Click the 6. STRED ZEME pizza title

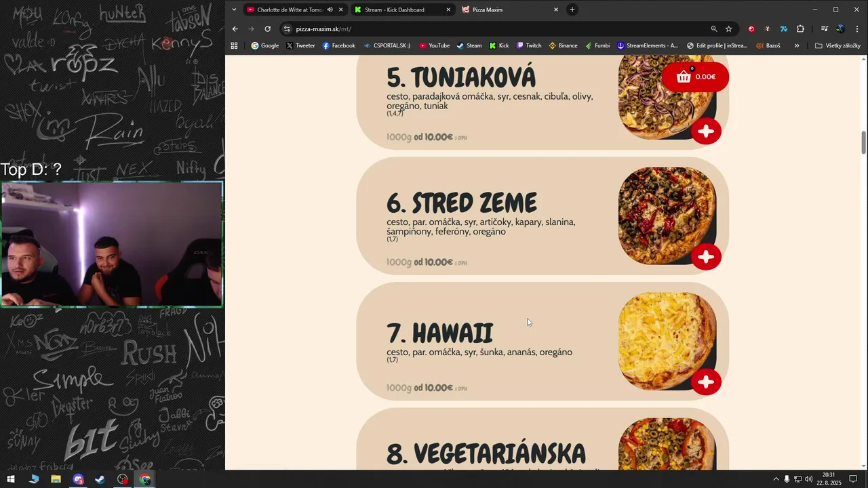click(x=462, y=203)
